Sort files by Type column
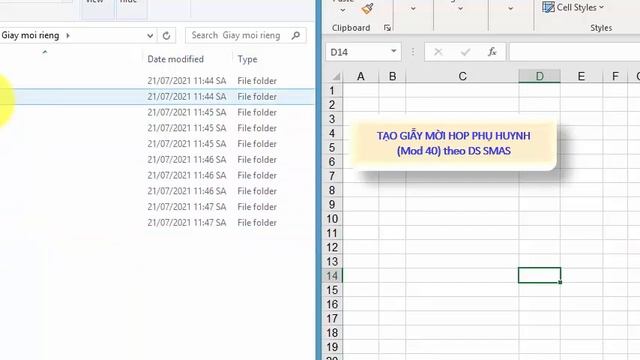Image resolution: width=640 pixels, height=360 pixels. click(247, 59)
